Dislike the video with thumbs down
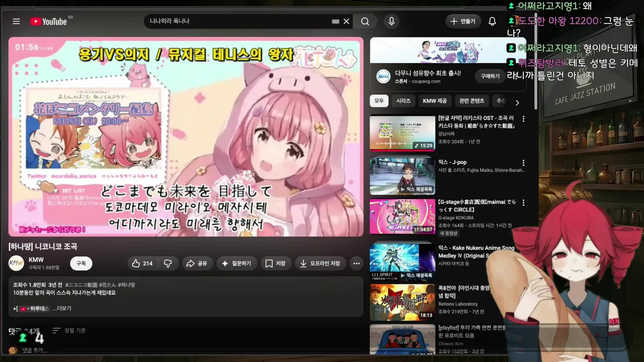This screenshot has height=362, width=644. pos(168,263)
